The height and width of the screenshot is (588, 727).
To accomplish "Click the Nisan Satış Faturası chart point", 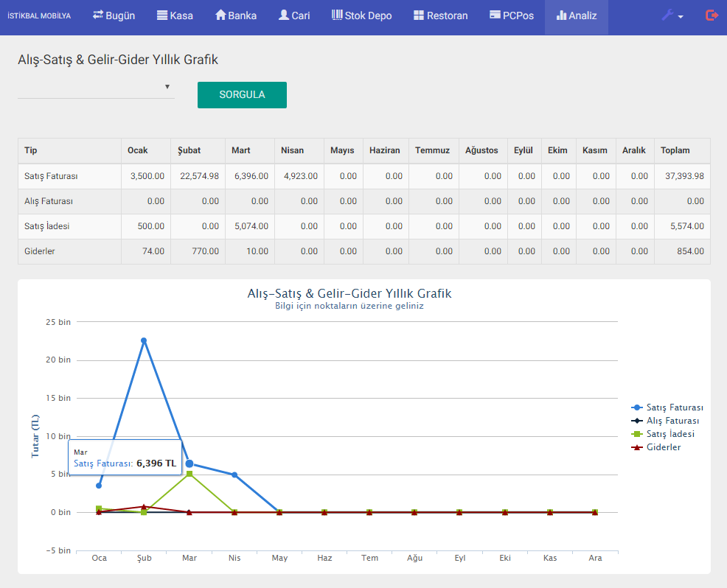I will [234, 475].
